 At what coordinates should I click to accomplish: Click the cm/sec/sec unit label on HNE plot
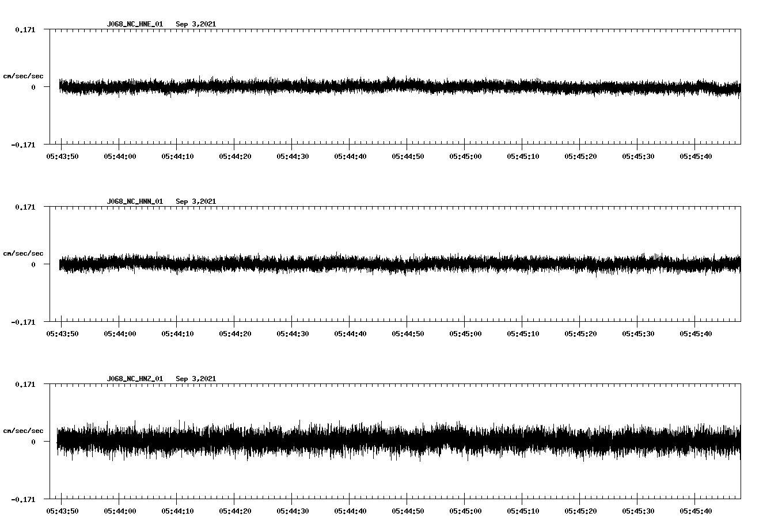click(23, 76)
